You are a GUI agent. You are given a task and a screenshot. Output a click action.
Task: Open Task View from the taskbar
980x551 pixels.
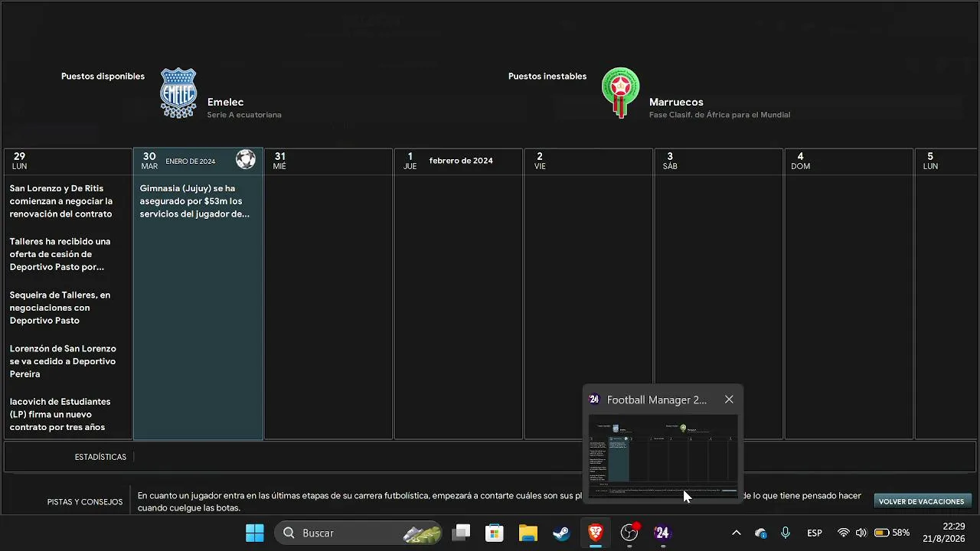tap(461, 533)
